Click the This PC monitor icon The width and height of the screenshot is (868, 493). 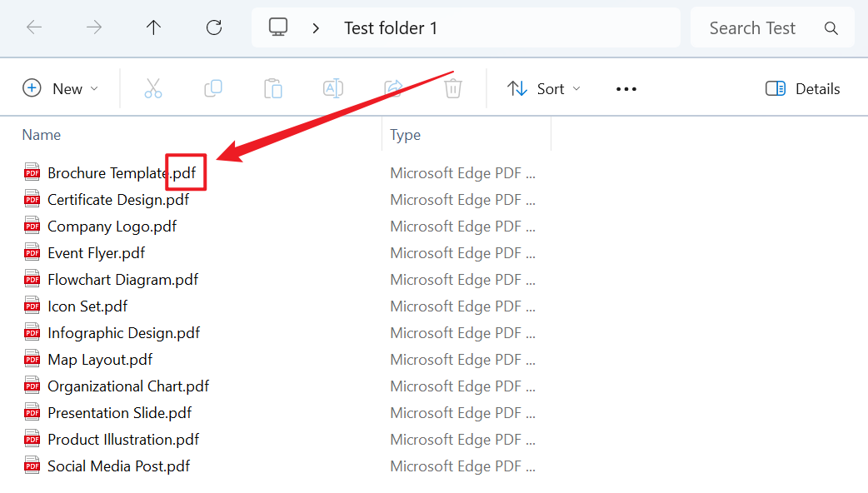(x=278, y=27)
